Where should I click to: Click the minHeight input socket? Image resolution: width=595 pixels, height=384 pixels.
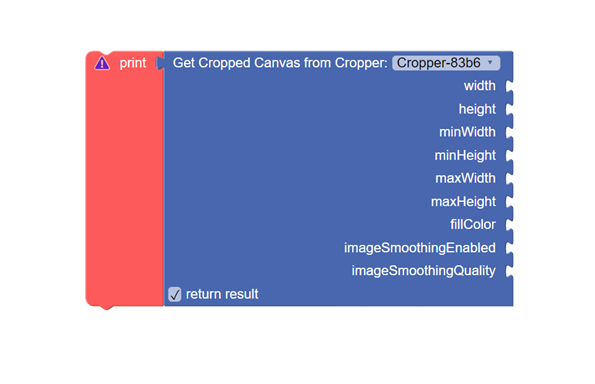[x=509, y=156]
